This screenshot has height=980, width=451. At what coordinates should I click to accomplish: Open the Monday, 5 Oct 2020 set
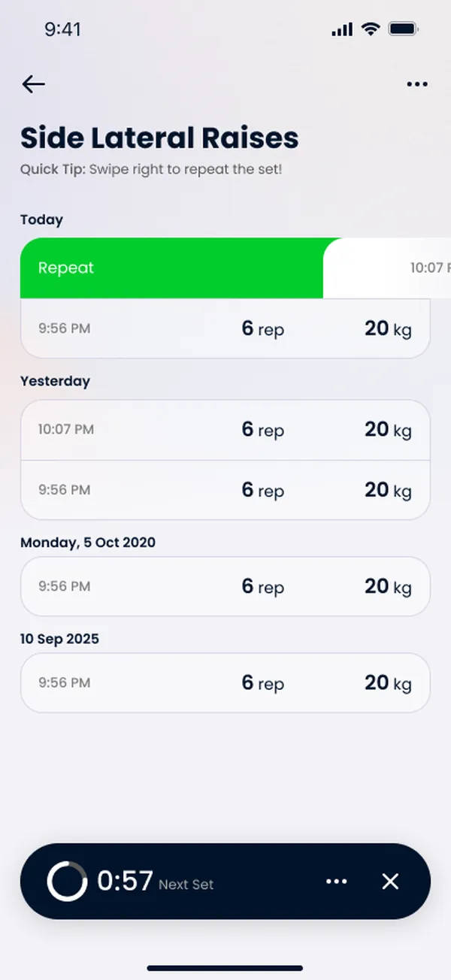225,586
